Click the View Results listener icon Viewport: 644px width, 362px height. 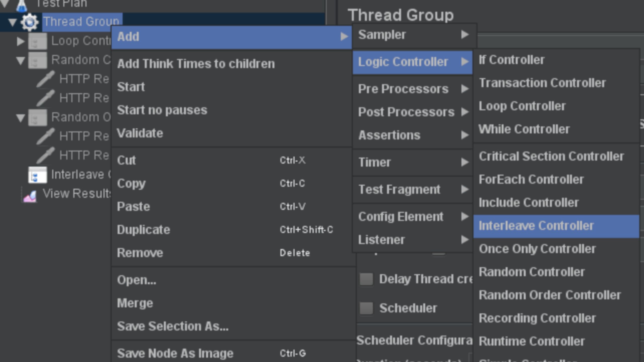tap(30, 195)
